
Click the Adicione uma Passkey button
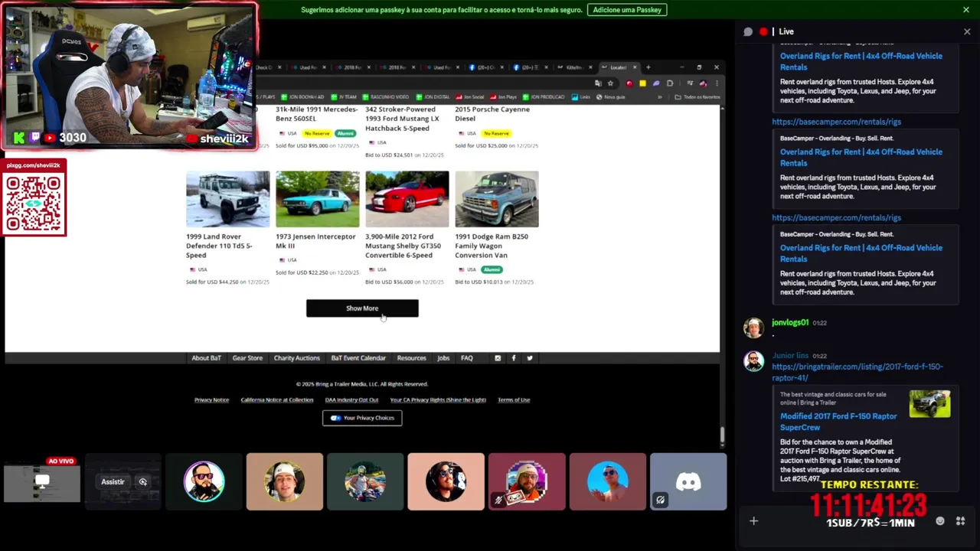627,10
